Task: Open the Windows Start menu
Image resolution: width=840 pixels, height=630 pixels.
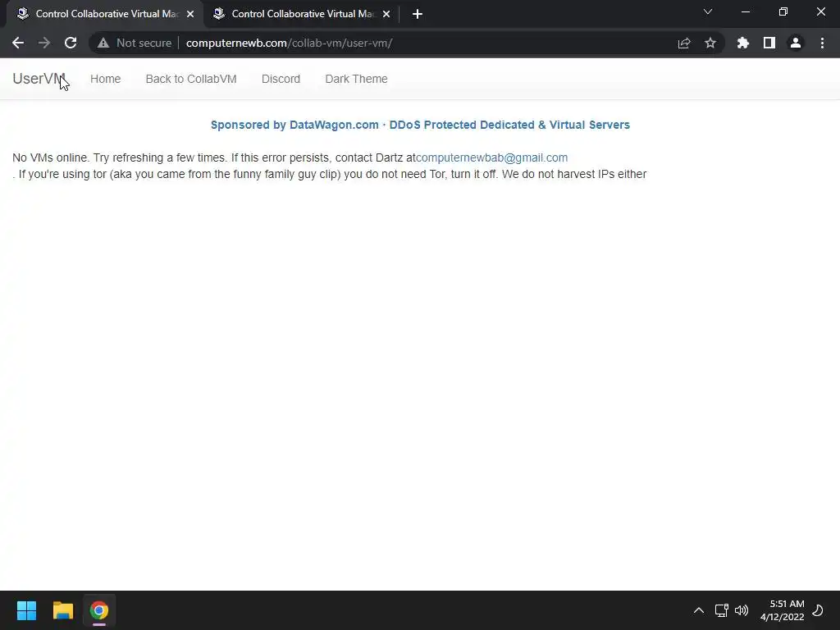Action: pos(26,610)
